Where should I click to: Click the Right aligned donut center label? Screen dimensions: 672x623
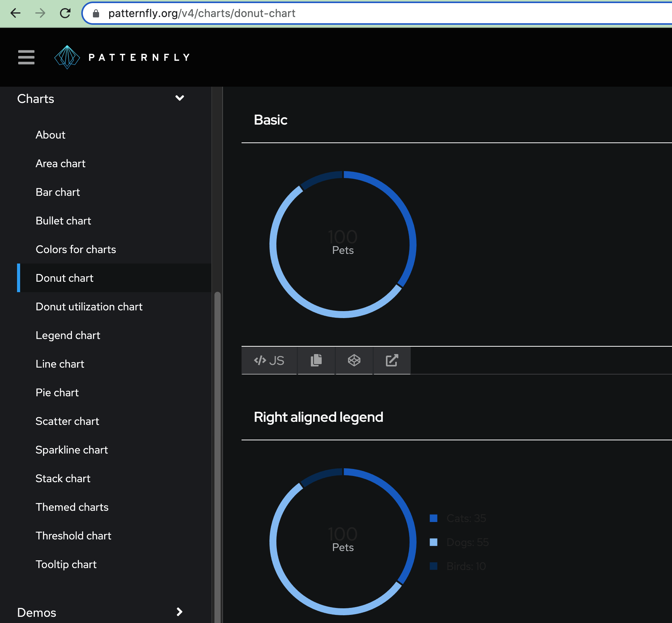(x=343, y=540)
